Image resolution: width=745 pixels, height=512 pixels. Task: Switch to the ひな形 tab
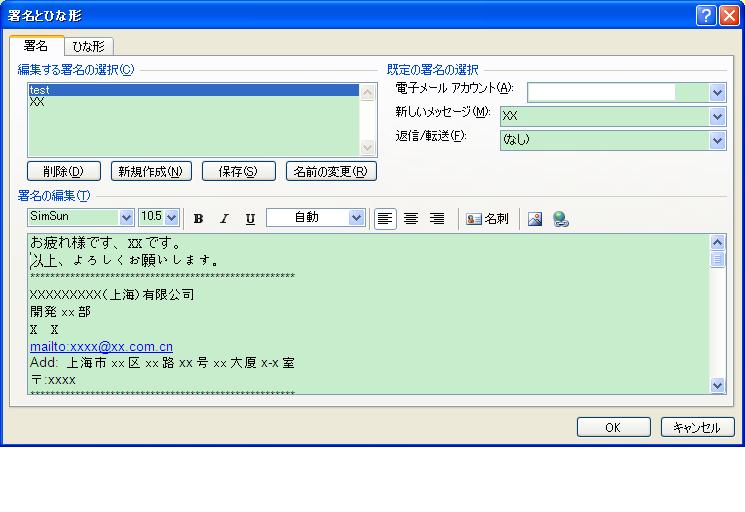pyautogui.click(x=88, y=47)
